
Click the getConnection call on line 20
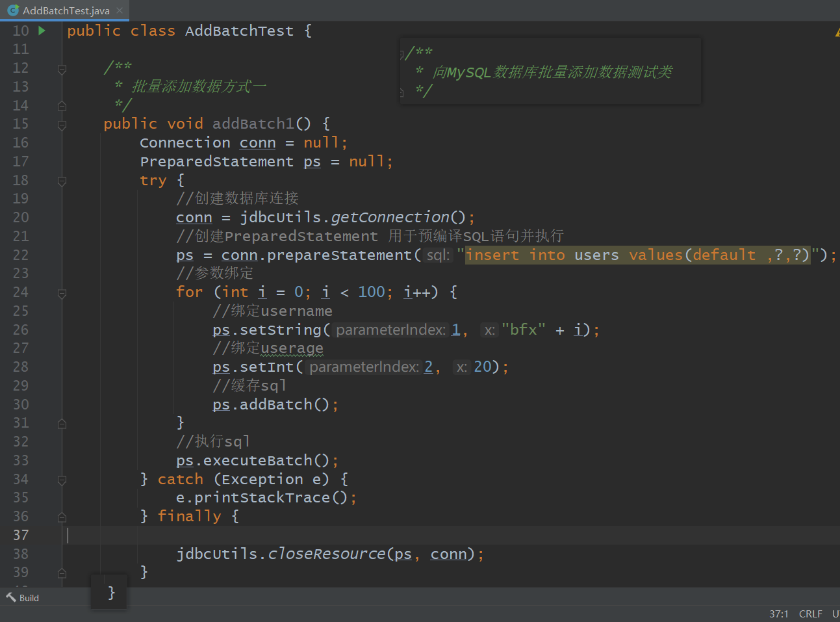point(390,218)
